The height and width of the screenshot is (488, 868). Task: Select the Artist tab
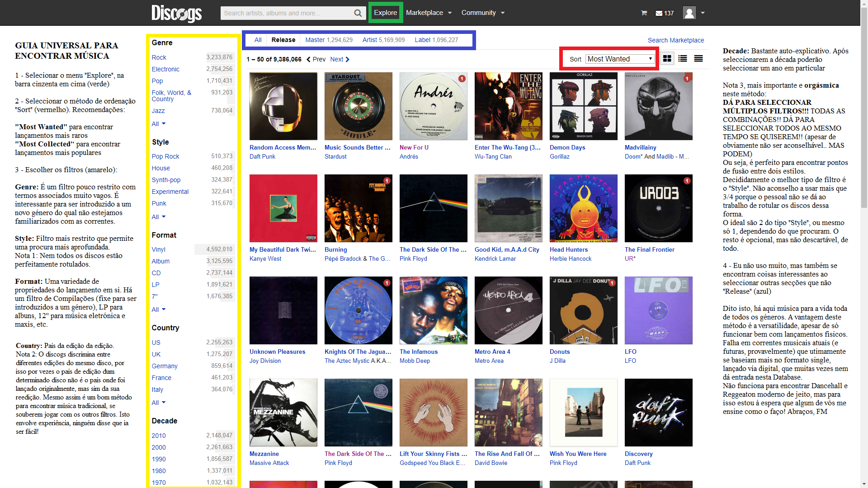tap(383, 40)
